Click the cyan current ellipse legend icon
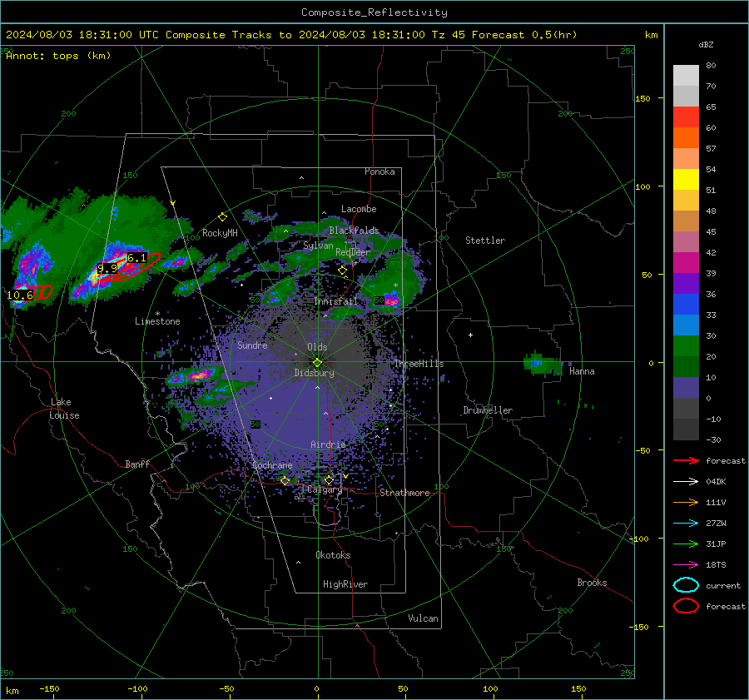The image size is (749, 700). pyautogui.click(x=686, y=585)
